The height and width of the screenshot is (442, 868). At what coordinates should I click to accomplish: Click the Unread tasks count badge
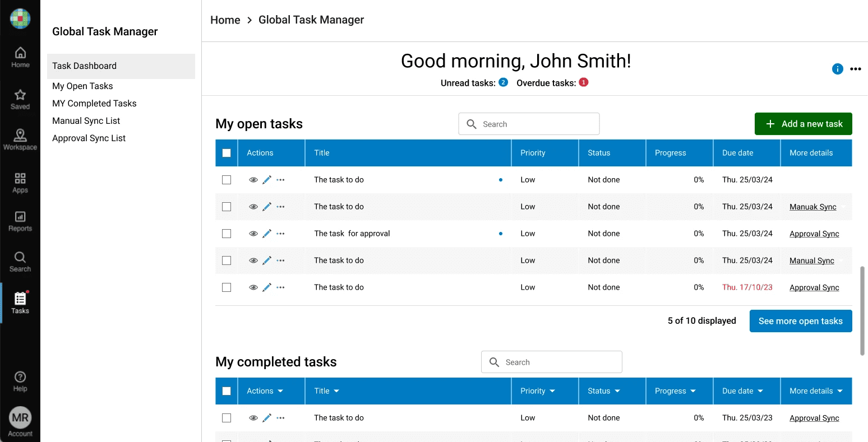coord(503,82)
